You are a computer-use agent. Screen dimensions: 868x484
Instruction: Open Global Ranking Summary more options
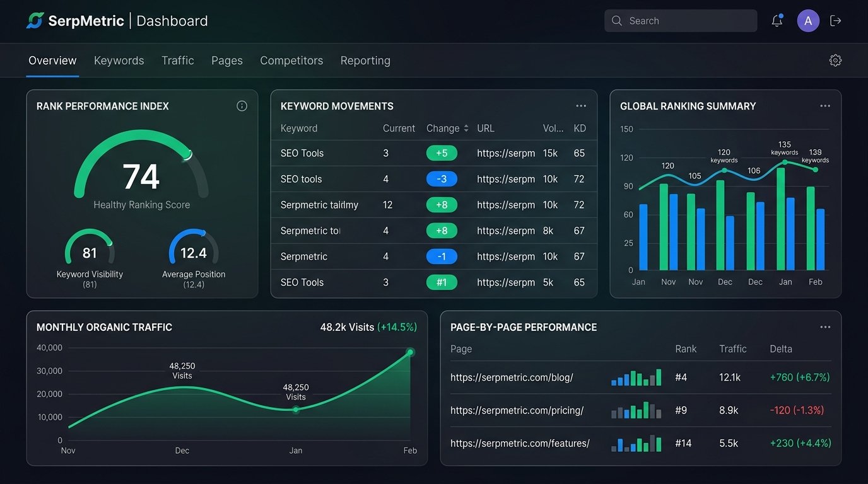click(x=825, y=106)
